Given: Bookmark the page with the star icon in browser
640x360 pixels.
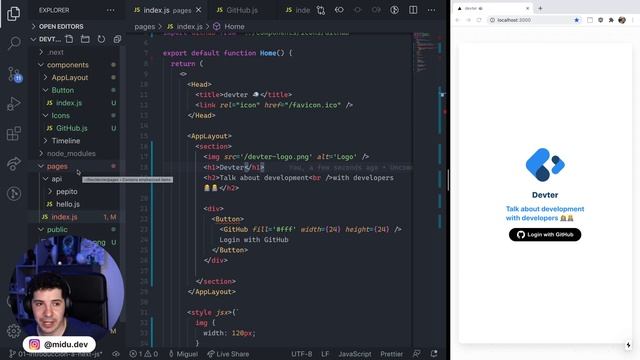Looking at the screenshot, I should [577, 20].
